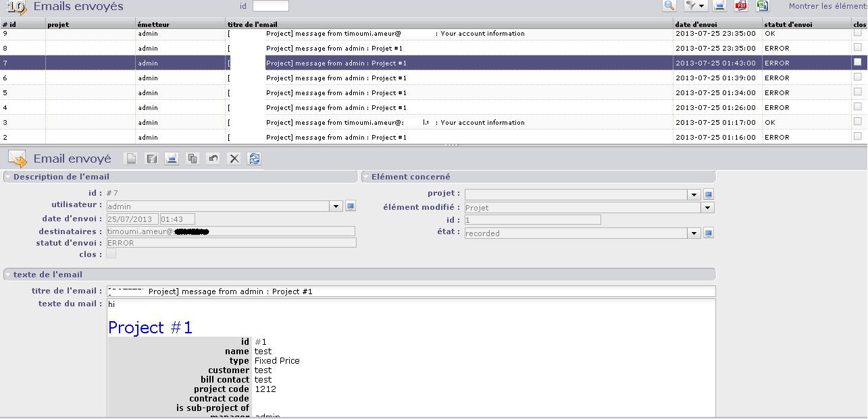The height and width of the screenshot is (419, 868).
Task: Open the état dropdown list
Action: click(693, 233)
